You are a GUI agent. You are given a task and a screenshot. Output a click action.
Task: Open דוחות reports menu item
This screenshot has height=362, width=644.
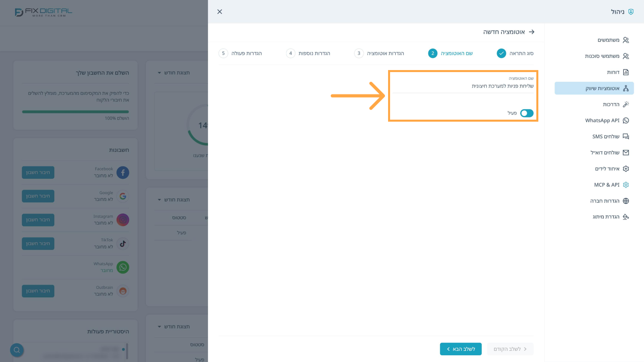[x=594, y=72]
